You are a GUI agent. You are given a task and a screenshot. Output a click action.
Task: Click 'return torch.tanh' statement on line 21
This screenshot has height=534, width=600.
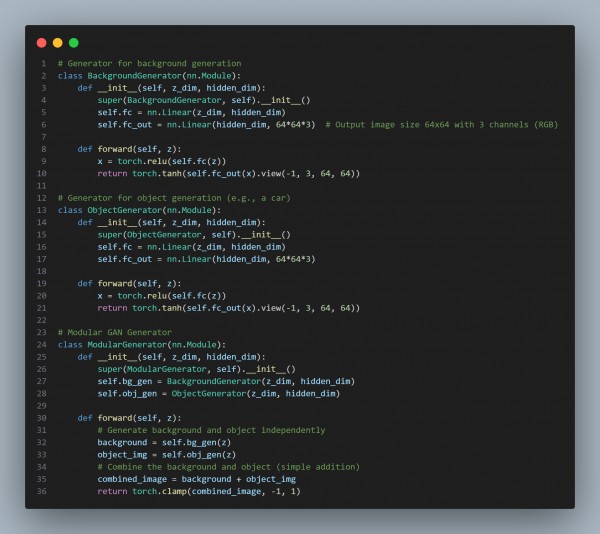click(139, 308)
